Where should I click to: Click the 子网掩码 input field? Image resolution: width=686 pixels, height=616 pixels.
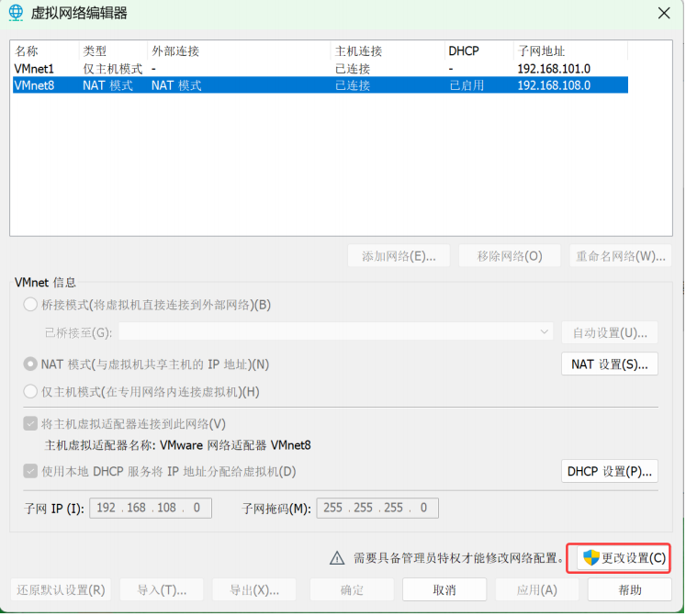(377, 508)
